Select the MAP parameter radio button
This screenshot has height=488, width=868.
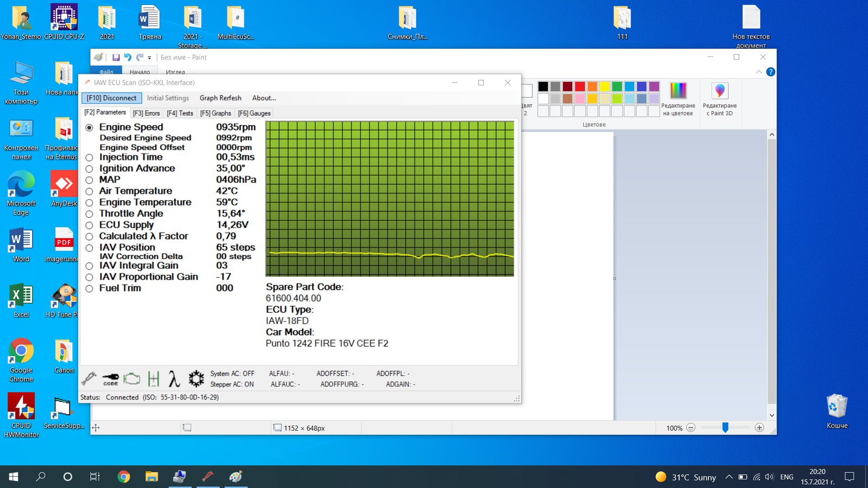pyautogui.click(x=90, y=180)
